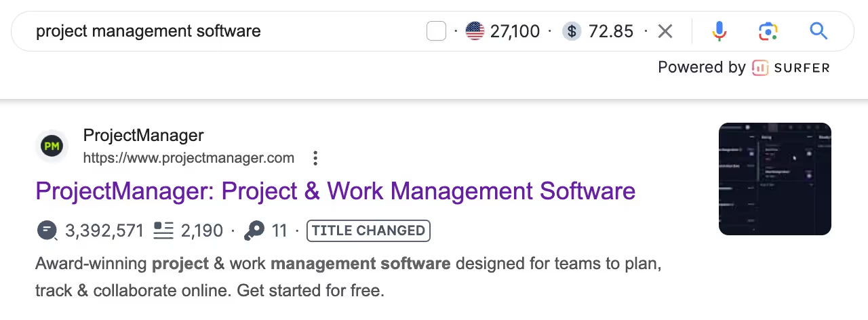Screen dimensions: 868x320
Task: Open the ProjectManager result thumbnail
Action: [x=774, y=179]
